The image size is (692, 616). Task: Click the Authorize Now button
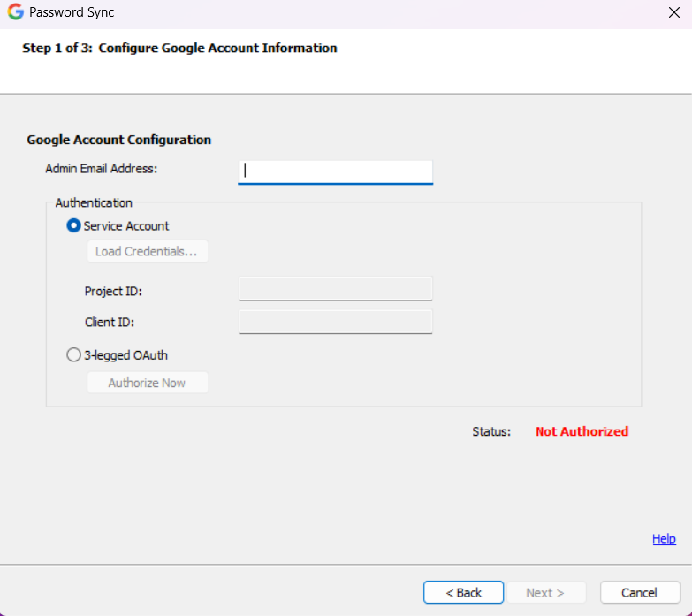coord(148,383)
